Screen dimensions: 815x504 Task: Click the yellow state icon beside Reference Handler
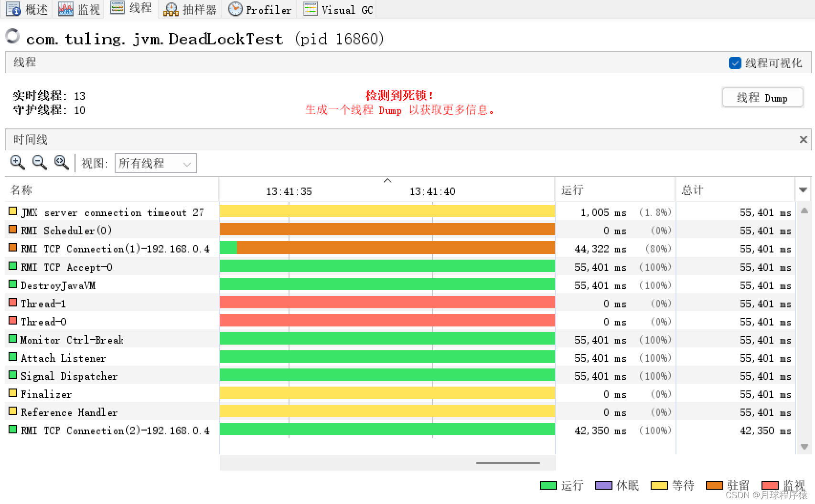click(x=13, y=411)
